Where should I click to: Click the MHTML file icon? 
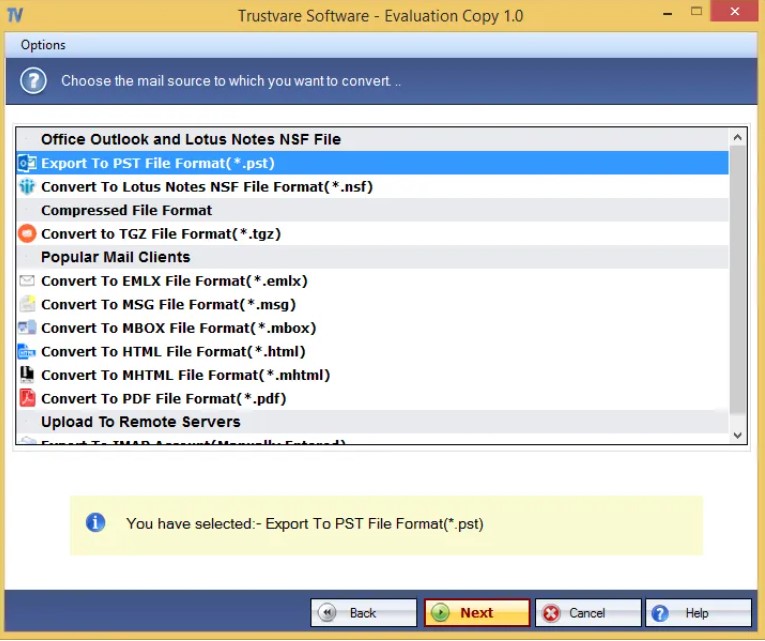(27, 374)
